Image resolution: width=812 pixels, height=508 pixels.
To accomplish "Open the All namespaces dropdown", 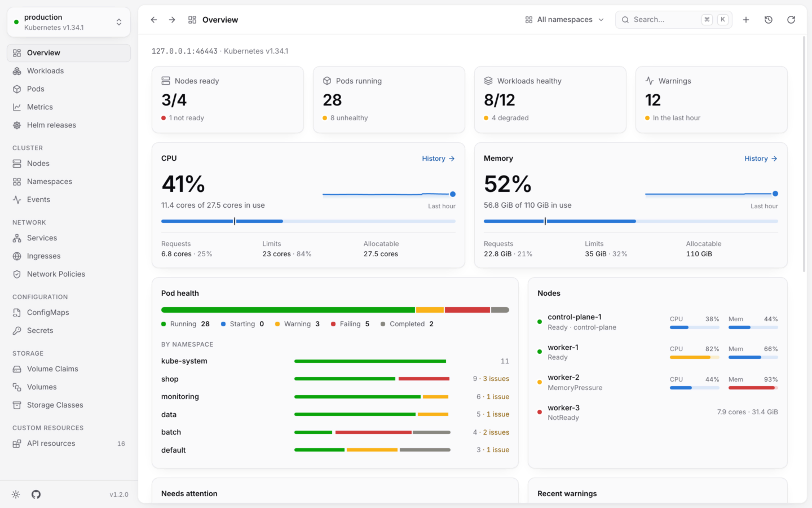I will coord(564,20).
